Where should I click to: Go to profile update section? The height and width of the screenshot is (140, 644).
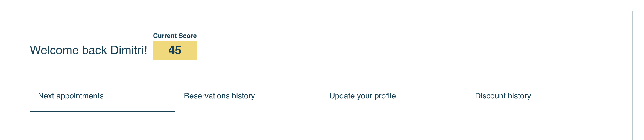(x=362, y=96)
